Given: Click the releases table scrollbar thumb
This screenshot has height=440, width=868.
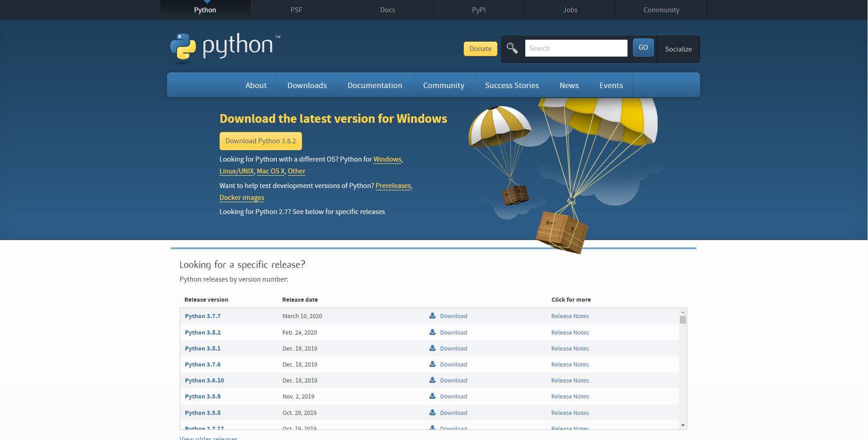Looking at the screenshot, I should point(683,320).
